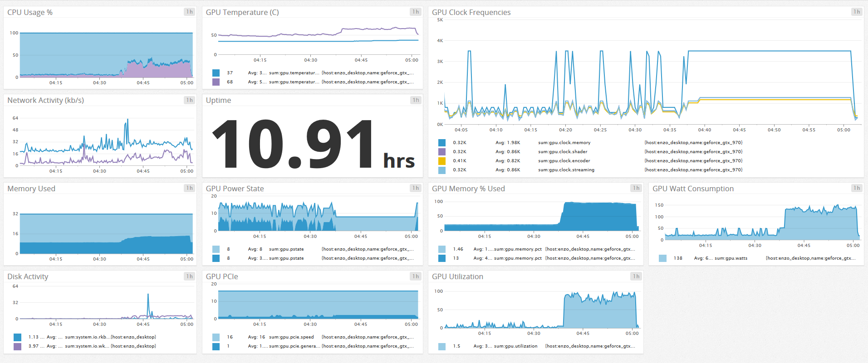Open the 1h timeframe badge on GPU Temperature
This screenshot has width=868, height=363.
416,12
